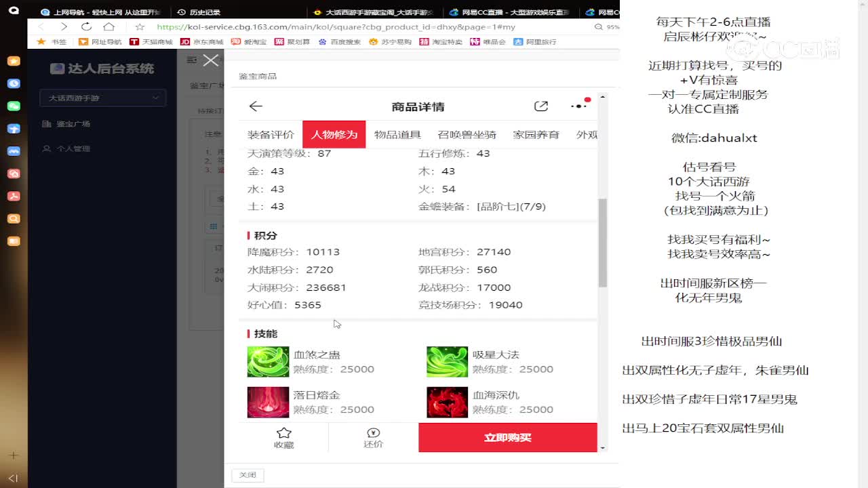Share the item via share icon

pyautogui.click(x=540, y=106)
